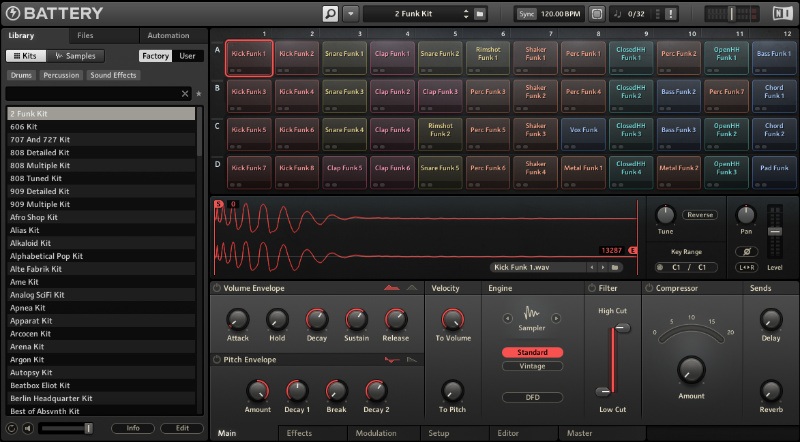Select 808 Tuned Kit in the list
Image resolution: width=800 pixels, height=442 pixels.
pyautogui.click(x=101, y=178)
